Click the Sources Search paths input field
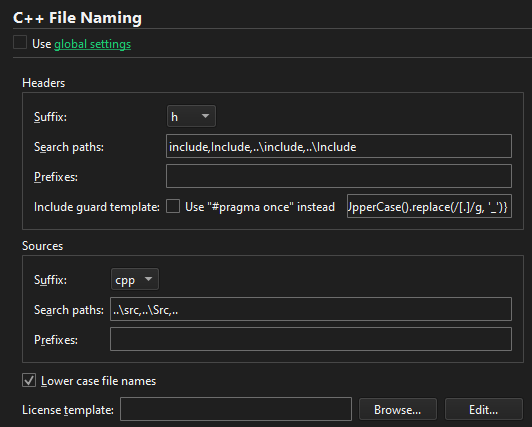The height and width of the screenshot is (427, 532). (x=311, y=309)
